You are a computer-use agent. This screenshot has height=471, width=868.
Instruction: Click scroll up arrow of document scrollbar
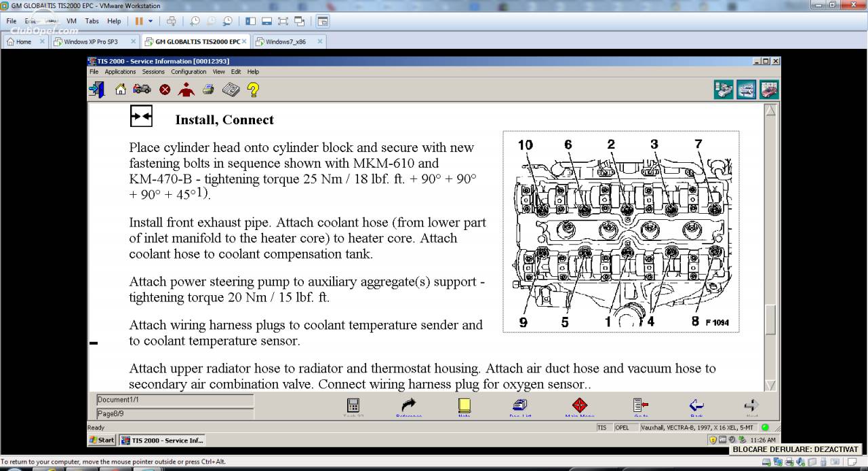point(770,110)
